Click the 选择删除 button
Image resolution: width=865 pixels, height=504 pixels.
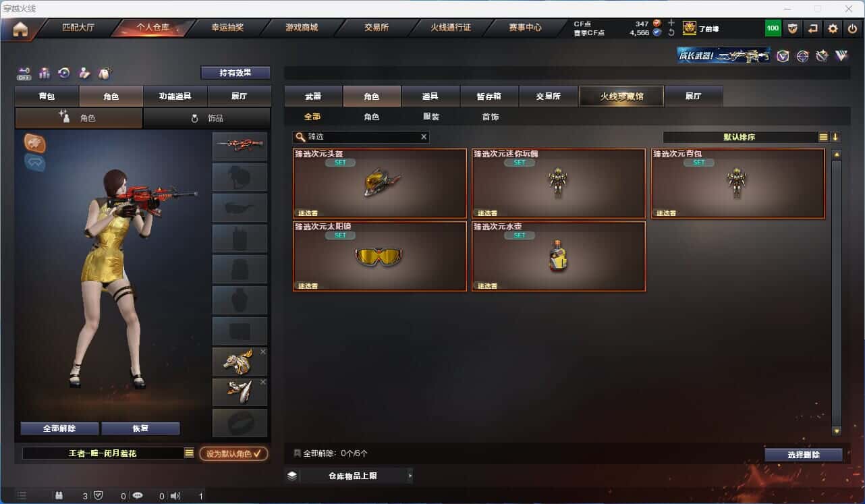click(804, 455)
